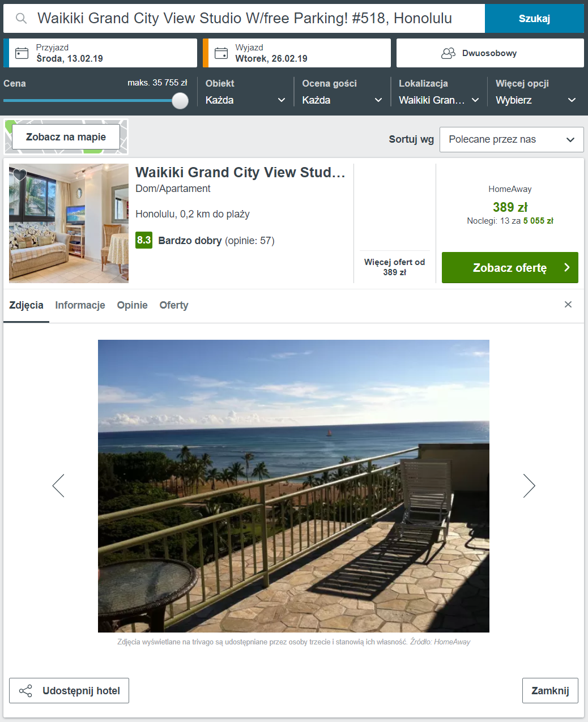Show the next photo with right arrow

click(529, 485)
